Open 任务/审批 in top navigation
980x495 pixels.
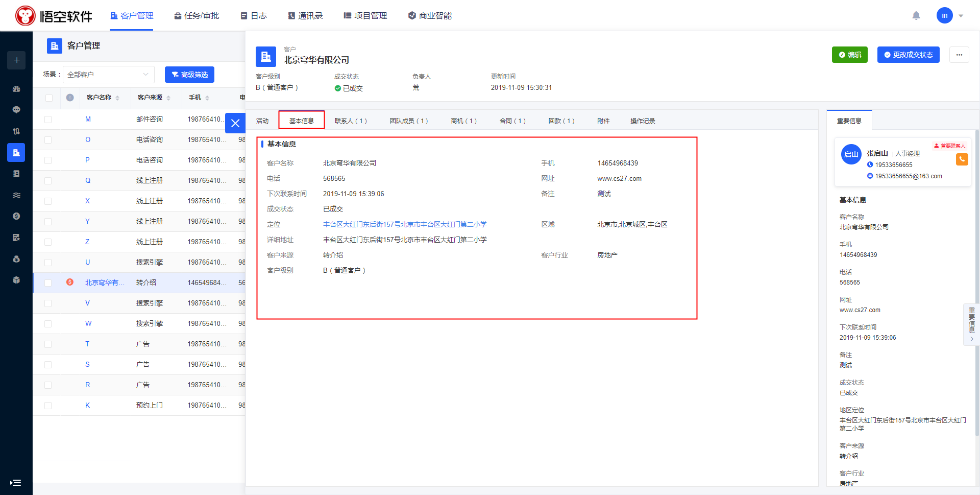[197, 16]
